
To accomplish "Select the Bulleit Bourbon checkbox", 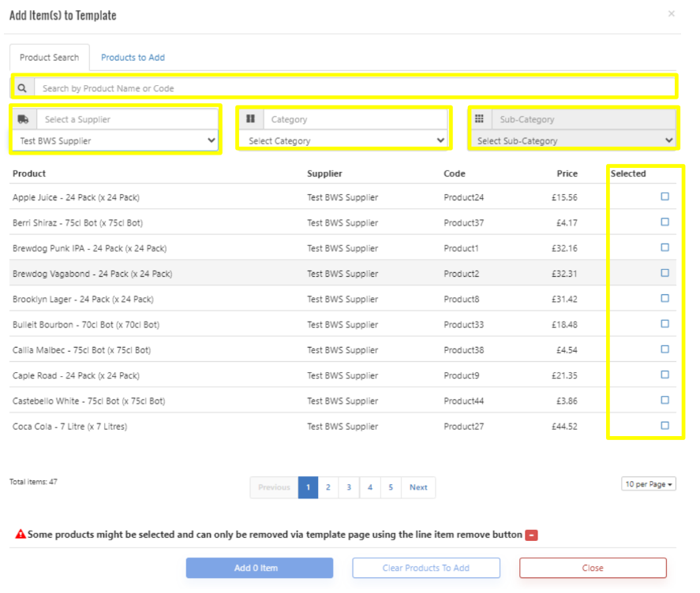I will 664,324.
